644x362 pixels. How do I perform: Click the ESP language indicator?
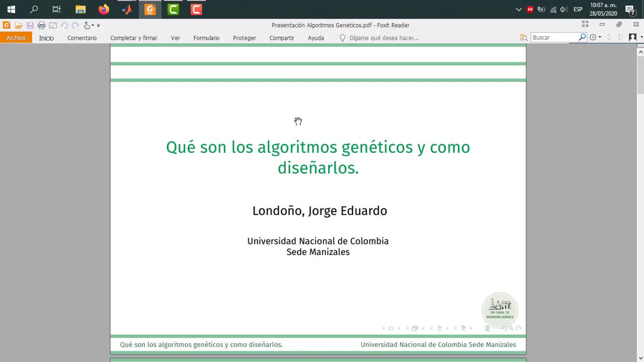pyautogui.click(x=578, y=9)
